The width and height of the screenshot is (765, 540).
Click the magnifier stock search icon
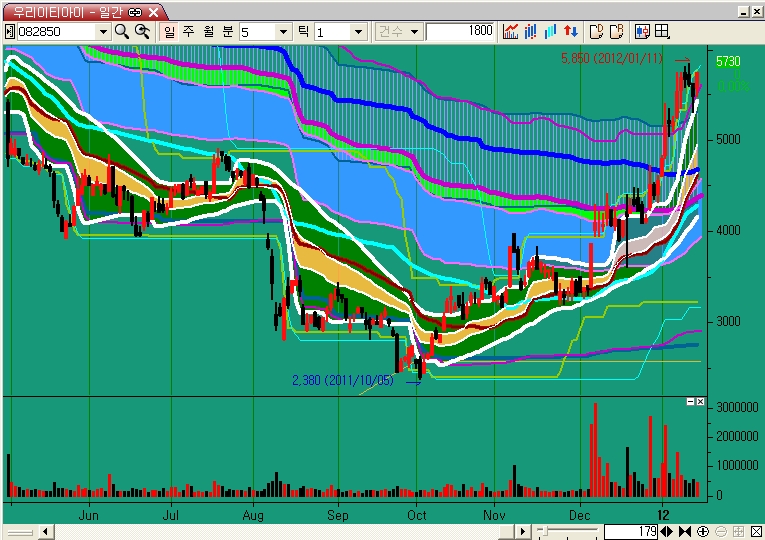pos(122,31)
